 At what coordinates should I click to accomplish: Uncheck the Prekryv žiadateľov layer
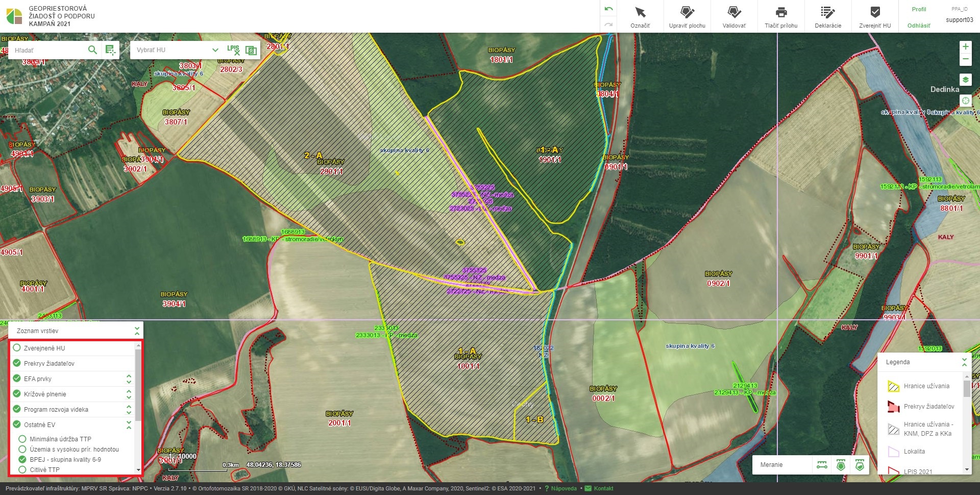pyautogui.click(x=17, y=363)
